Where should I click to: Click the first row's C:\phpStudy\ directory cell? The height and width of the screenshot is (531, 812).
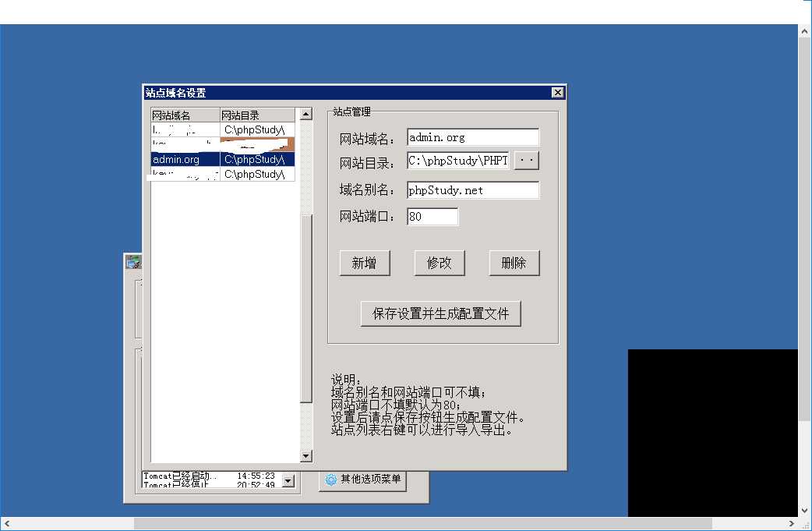click(257, 129)
